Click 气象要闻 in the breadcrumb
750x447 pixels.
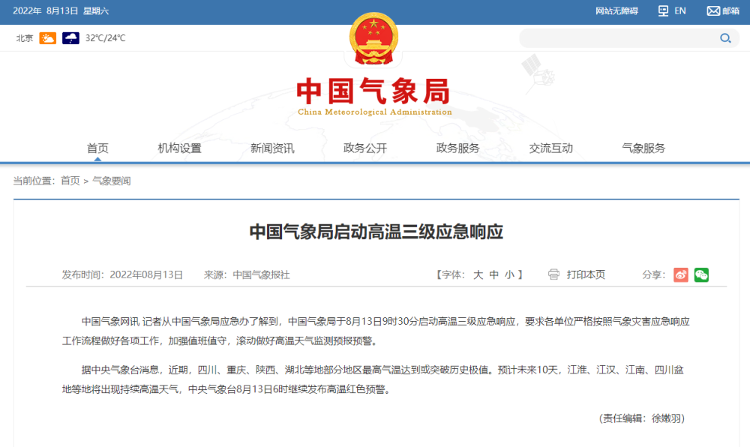click(x=111, y=181)
